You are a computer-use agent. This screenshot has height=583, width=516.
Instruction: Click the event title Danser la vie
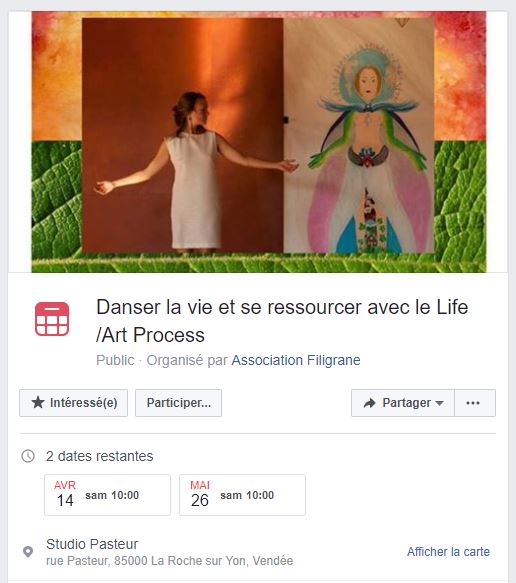(282, 321)
